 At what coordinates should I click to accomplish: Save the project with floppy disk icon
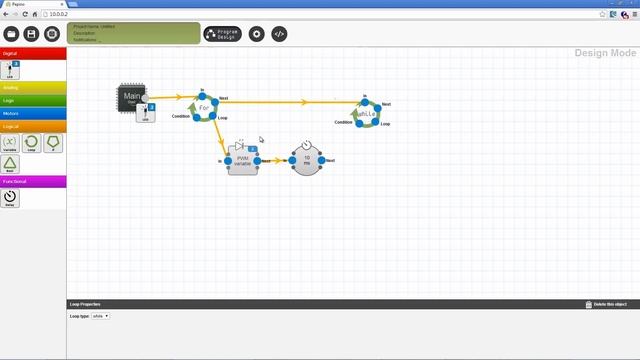(31, 34)
